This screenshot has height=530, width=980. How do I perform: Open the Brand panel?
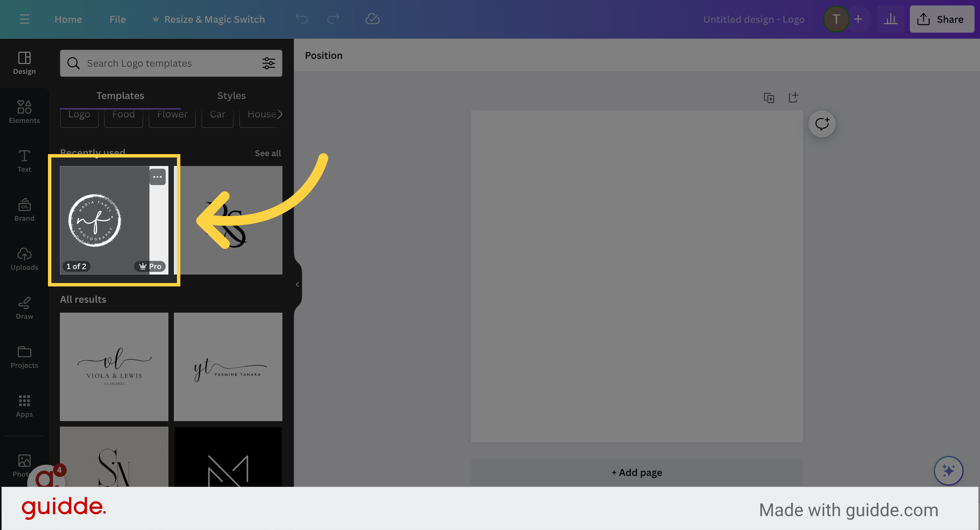click(24, 210)
